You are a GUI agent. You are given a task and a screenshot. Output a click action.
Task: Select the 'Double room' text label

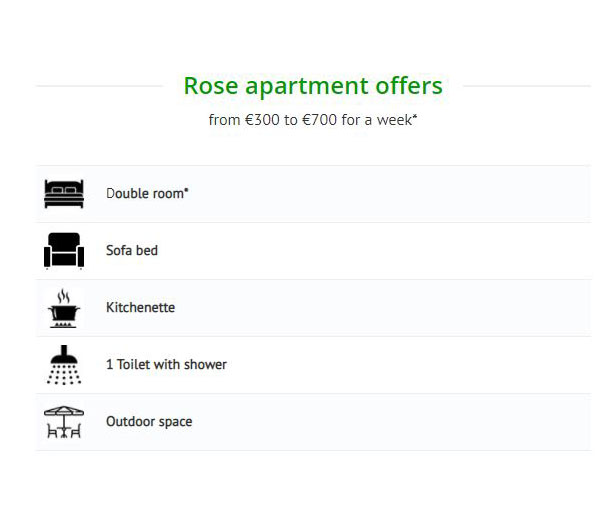click(145, 193)
